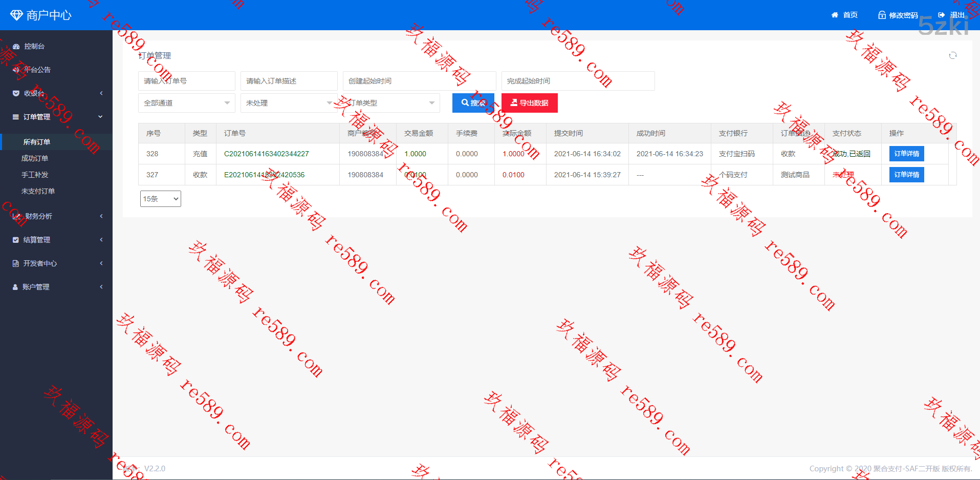980x480 pixels.
Task: Click the 结算管理 settlement icon
Action: pos(14,239)
